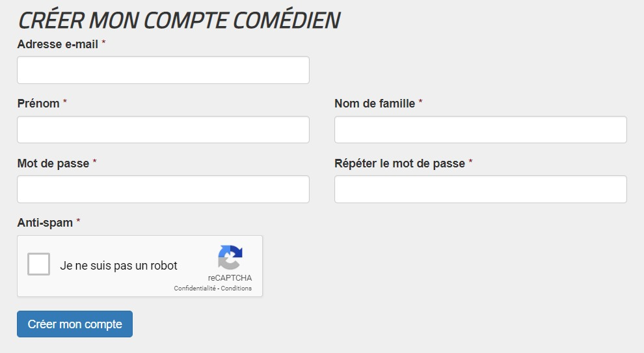Click the reCAPTCHA logo icon
This screenshot has width=644, height=353.
[230, 257]
